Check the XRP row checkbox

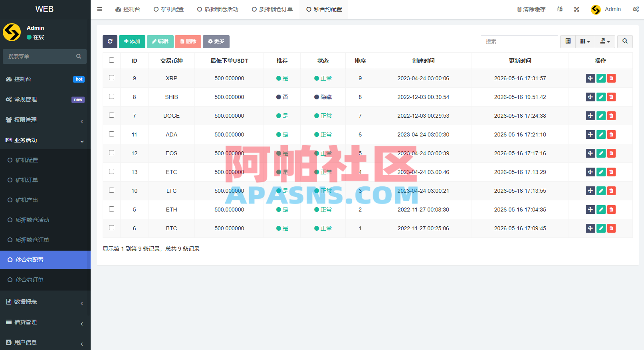pos(111,78)
